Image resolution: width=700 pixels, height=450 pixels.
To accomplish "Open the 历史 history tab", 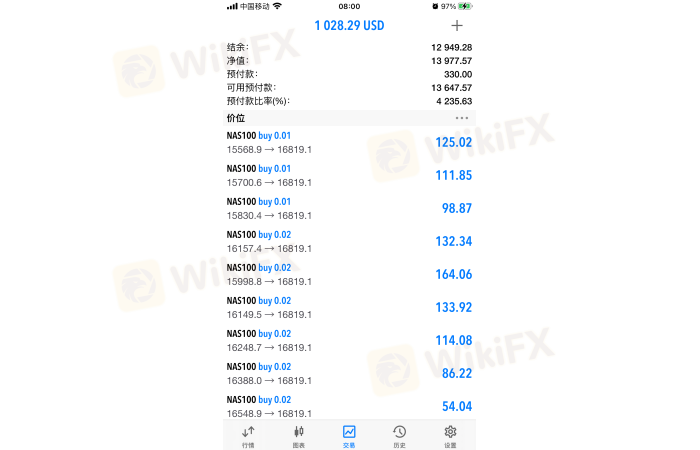I will (399, 435).
